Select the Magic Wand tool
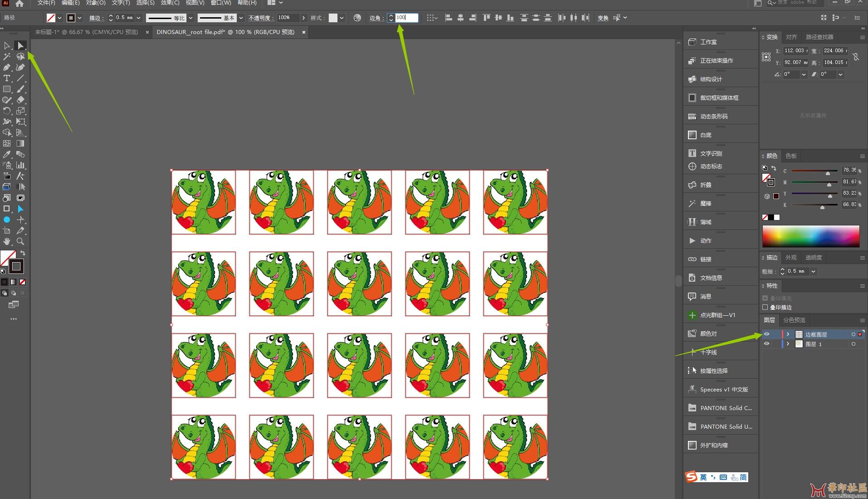This screenshot has height=499, width=868. click(7, 56)
